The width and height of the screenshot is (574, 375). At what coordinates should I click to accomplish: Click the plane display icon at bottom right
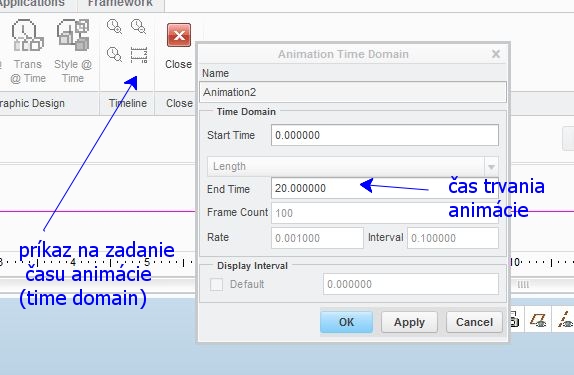coord(538,320)
